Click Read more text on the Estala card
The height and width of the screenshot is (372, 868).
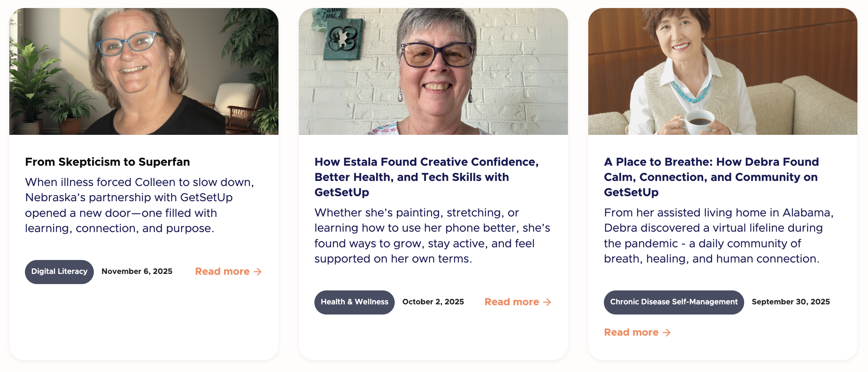(512, 302)
